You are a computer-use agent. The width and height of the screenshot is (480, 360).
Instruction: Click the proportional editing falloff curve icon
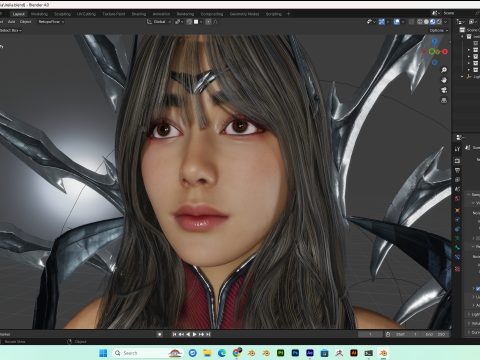coord(216,22)
